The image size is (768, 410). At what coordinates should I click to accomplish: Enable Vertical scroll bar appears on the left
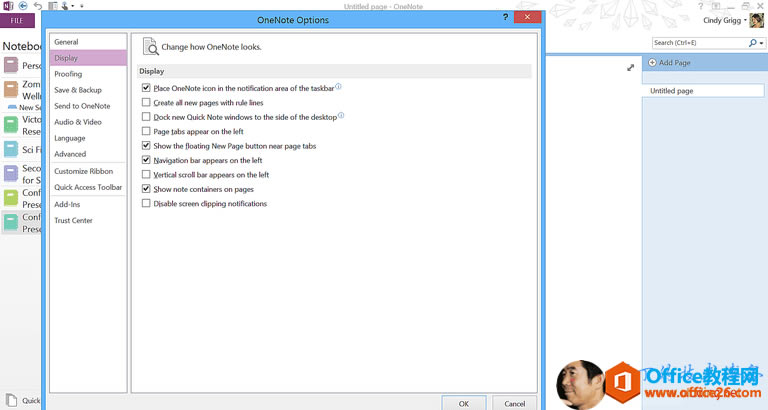[146, 174]
